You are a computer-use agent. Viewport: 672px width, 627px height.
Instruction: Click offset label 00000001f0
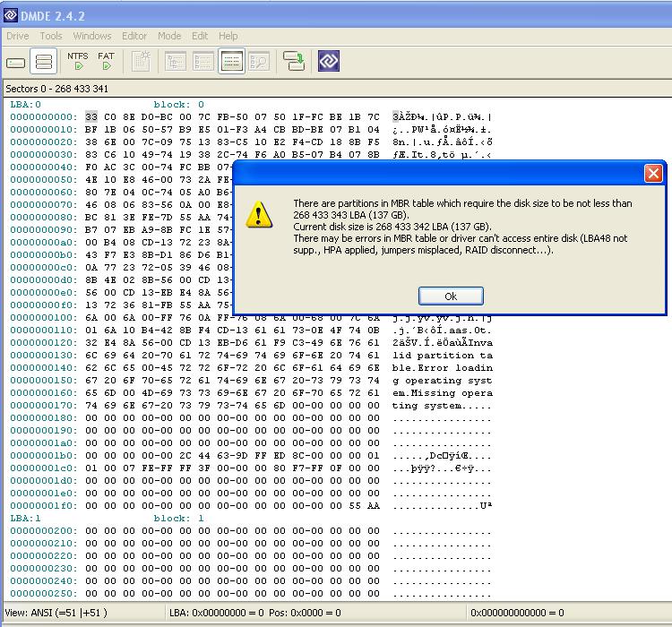point(44,506)
